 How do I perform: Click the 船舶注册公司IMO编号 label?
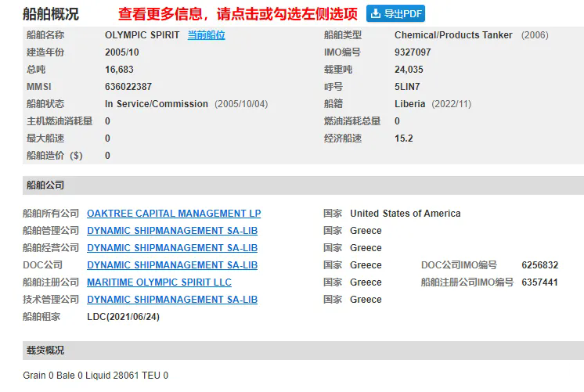467,282
